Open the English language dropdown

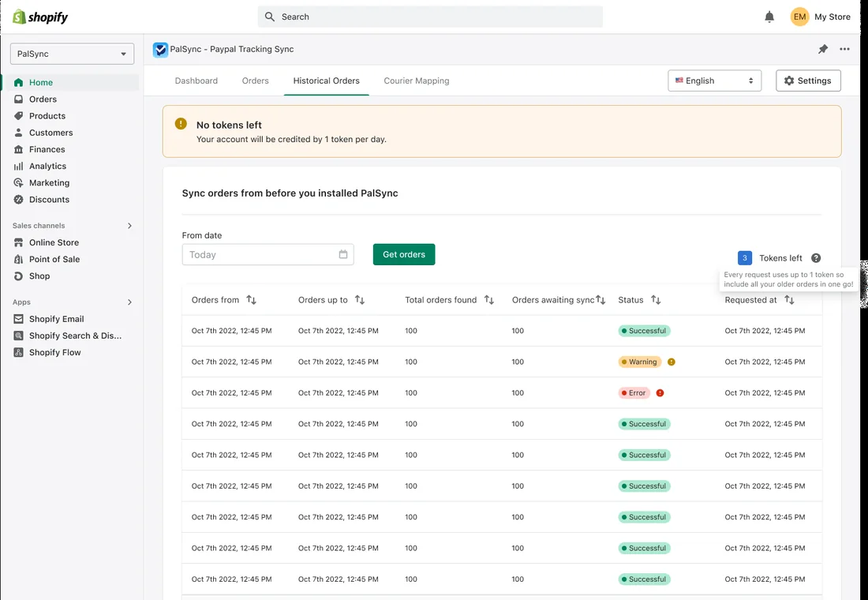(x=714, y=81)
